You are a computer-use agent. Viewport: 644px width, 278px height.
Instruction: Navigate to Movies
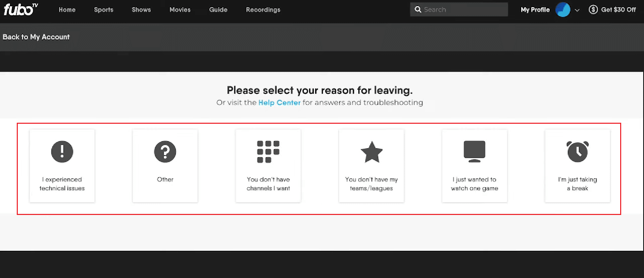click(180, 10)
